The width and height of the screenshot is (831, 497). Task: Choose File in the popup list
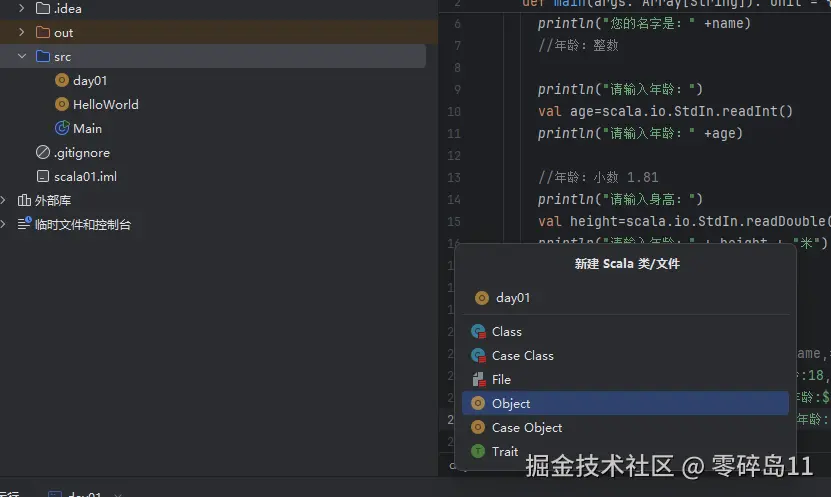tap(625, 379)
